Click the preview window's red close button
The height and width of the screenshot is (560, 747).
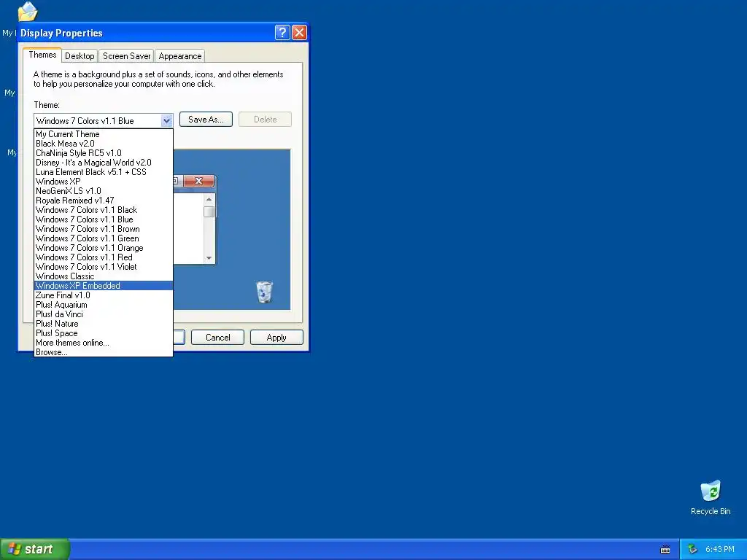point(198,181)
